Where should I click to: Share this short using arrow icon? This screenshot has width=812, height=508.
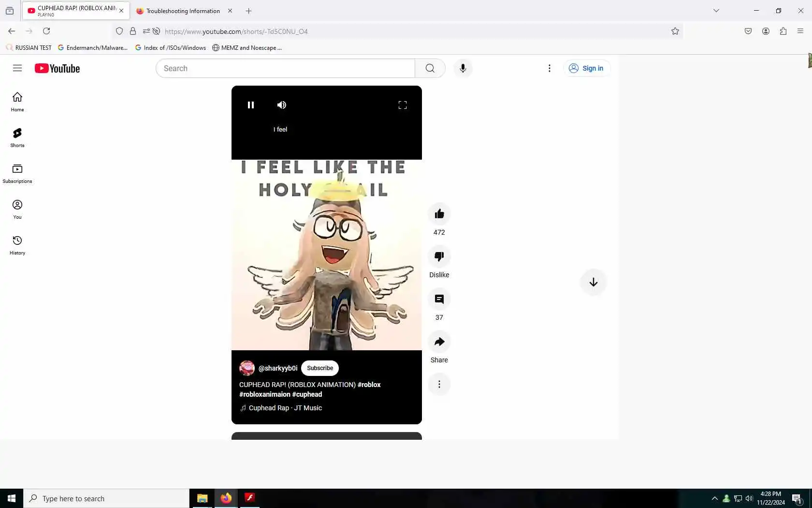point(439,342)
